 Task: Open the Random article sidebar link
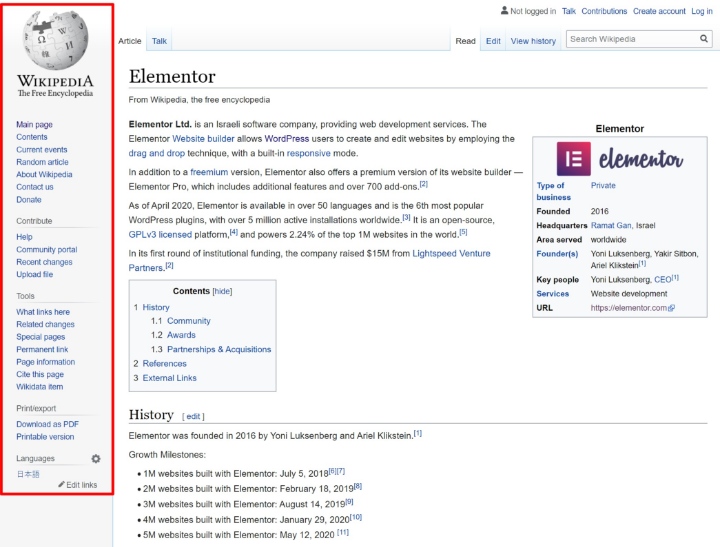42,162
